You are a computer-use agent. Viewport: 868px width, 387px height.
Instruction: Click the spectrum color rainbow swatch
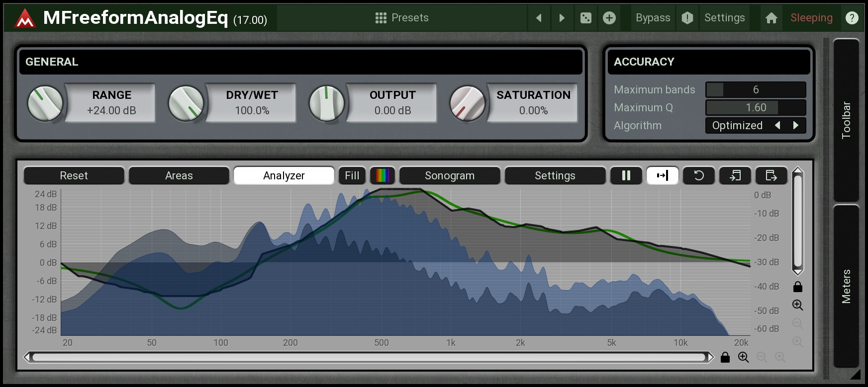(383, 175)
